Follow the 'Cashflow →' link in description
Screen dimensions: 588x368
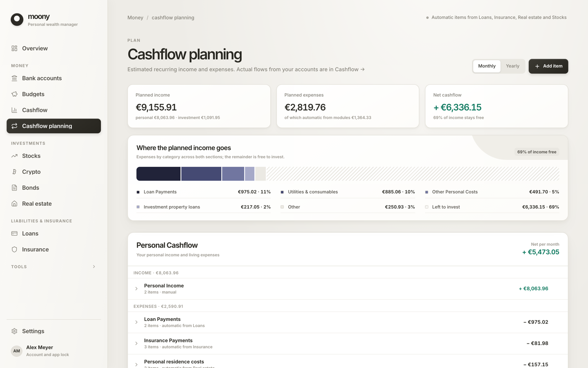350,70
